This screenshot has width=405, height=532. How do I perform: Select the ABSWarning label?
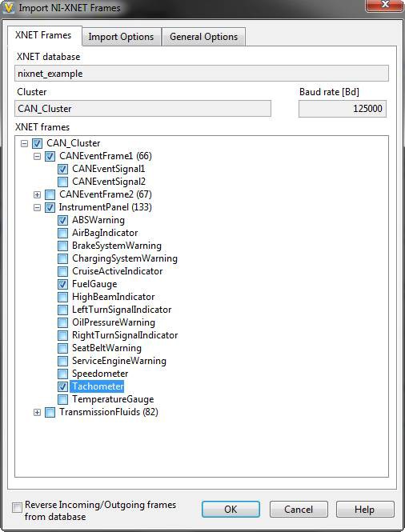(98, 220)
